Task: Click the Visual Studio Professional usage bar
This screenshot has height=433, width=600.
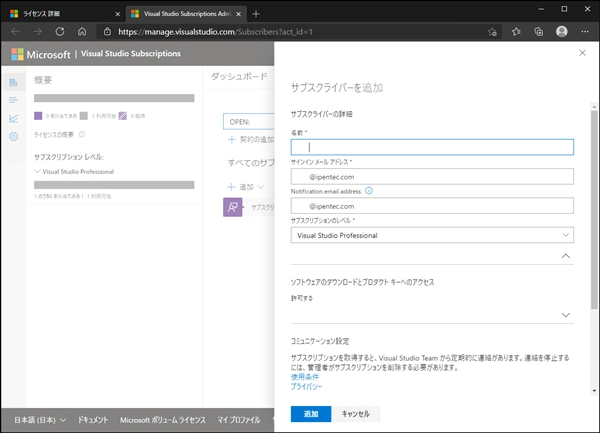Action: [x=114, y=185]
